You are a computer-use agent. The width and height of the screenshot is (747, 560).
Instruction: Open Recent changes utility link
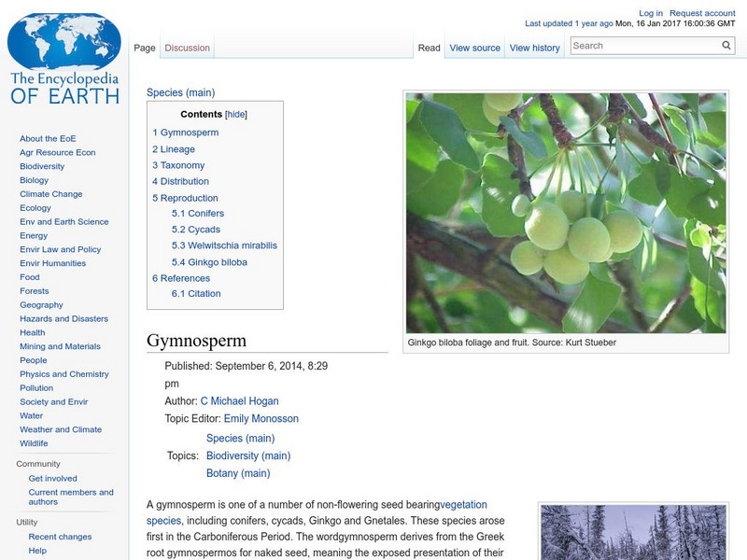(x=60, y=537)
